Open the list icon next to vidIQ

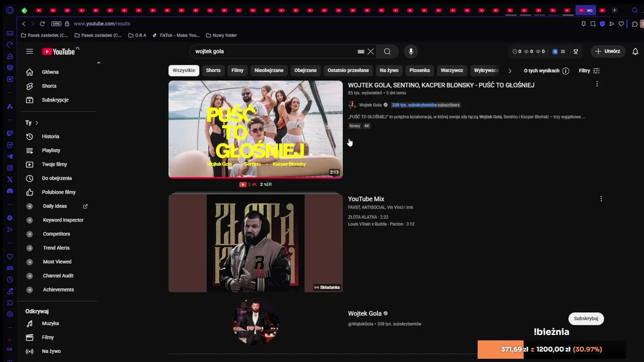click(563, 51)
